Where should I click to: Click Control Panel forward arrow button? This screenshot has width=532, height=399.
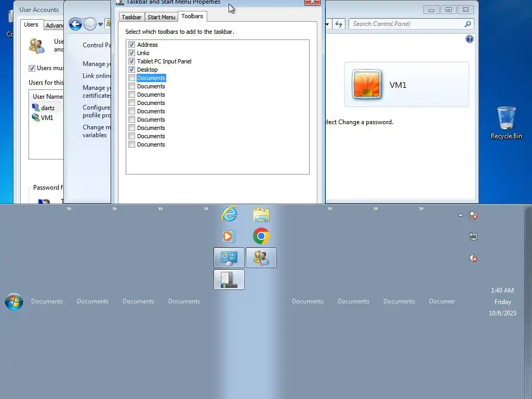(x=90, y=24)
